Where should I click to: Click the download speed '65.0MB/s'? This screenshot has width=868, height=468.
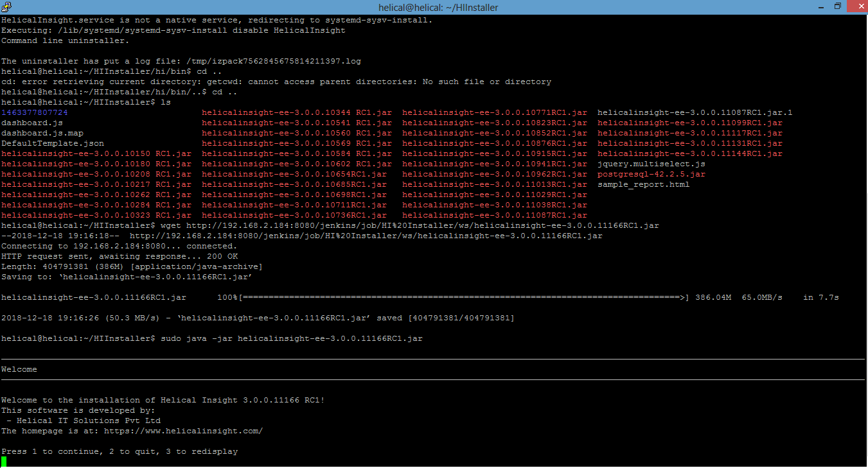[x=762, y=297]
